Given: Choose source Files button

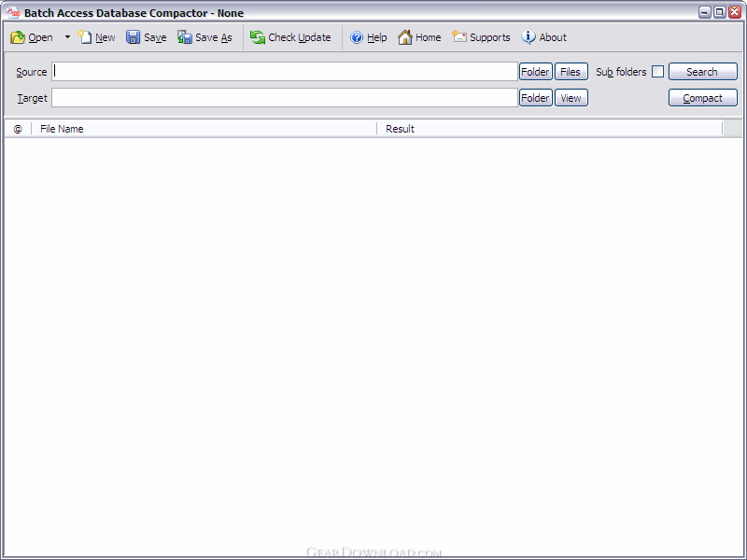Looking at the screenshot, I should [571, 72].
